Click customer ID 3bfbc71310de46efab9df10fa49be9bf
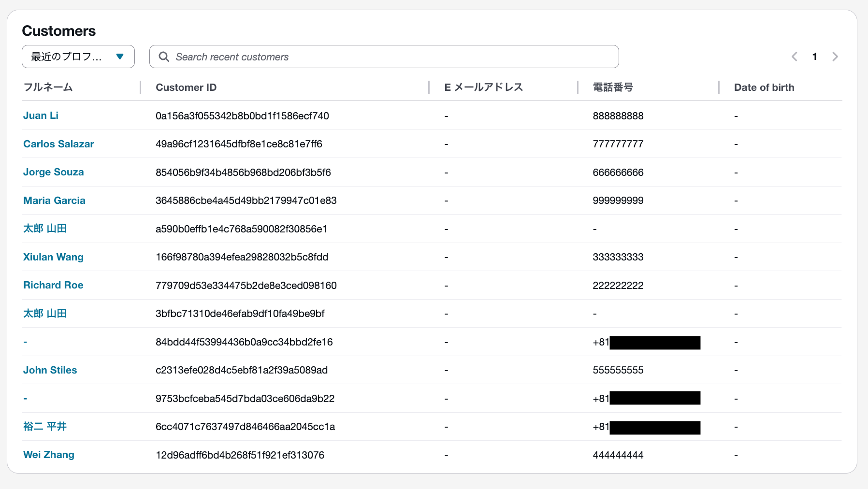Image resolution: width=868 pixels, height=489 pixels. (x=240, y=314)
